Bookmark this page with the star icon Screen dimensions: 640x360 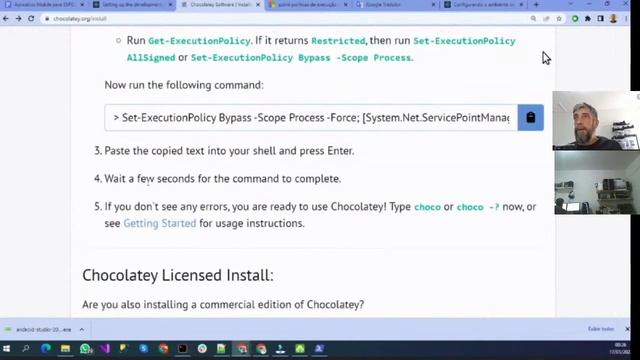(x=559, y=19)
